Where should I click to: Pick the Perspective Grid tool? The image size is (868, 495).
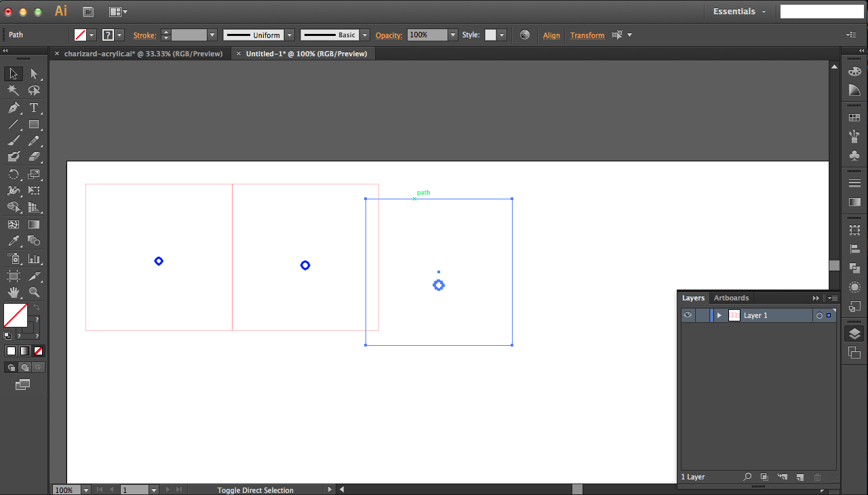[x=34, y=207]
